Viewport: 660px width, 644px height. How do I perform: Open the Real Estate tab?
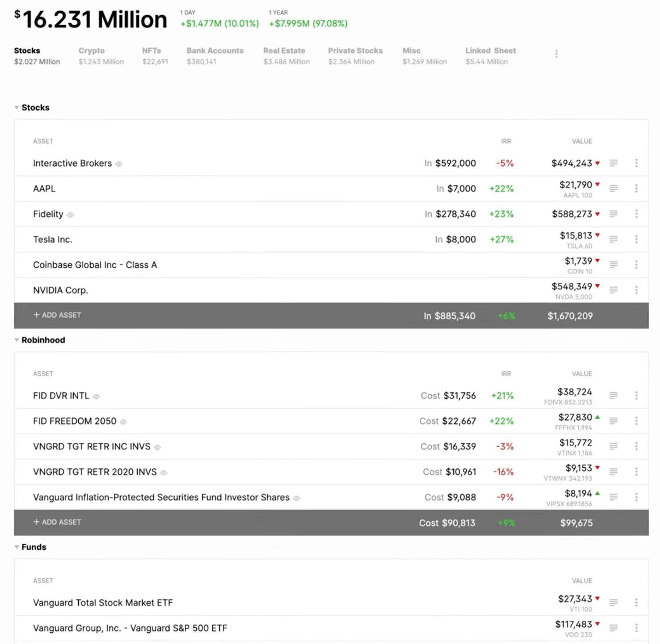(x=287, y=56)
